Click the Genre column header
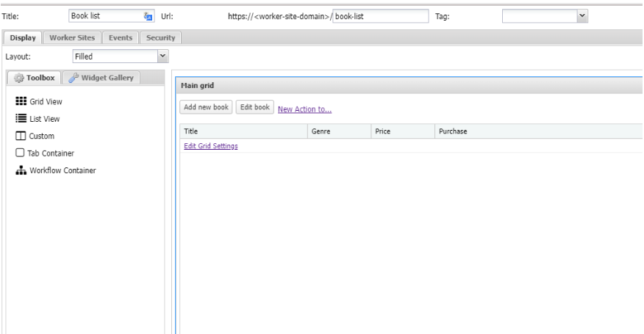 point(339,131)
